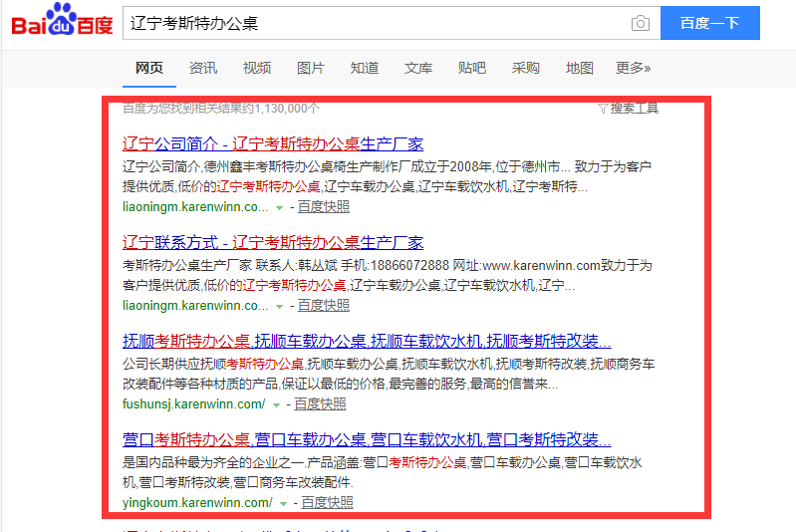Select the 贴吧 tab

[x=472, y=68]
